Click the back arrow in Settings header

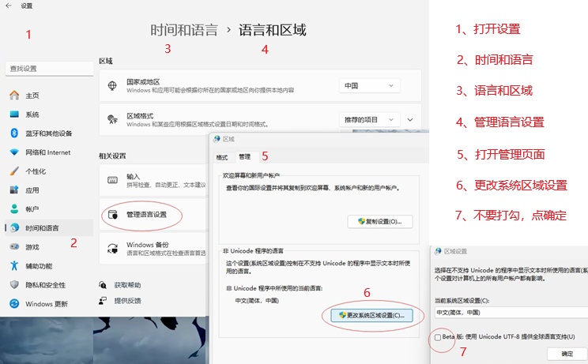point(9,6)
